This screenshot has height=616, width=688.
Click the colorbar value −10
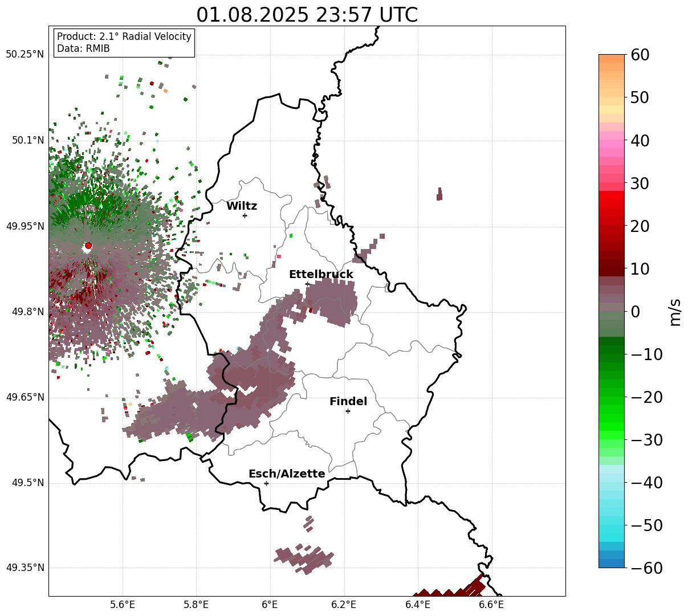click(646, 354)
